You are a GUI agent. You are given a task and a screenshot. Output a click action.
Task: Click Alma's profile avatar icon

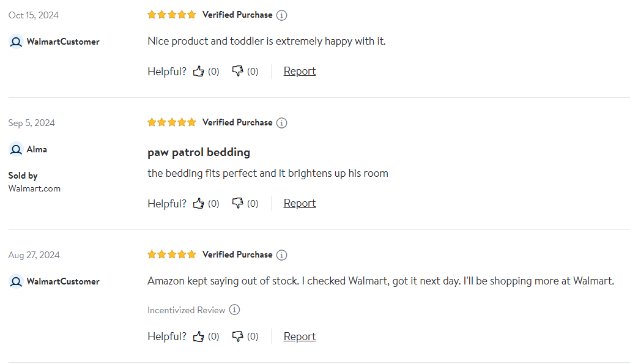coord(17,149)
